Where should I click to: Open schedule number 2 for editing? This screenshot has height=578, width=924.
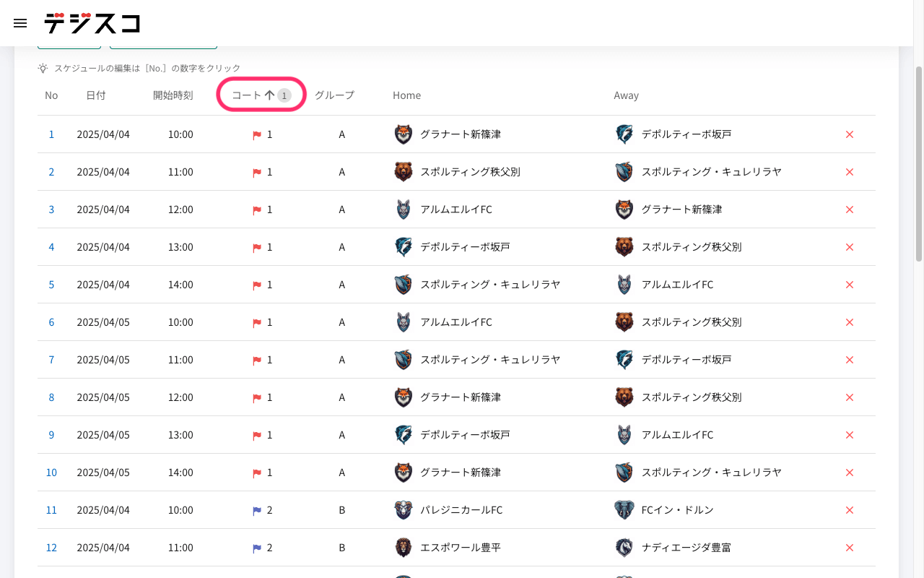coord(51,172)
